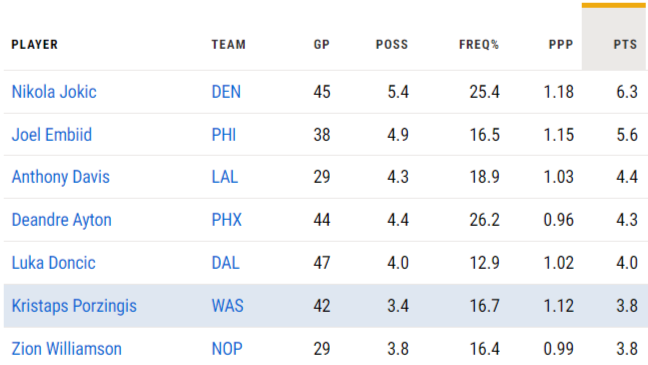Open Nikola Jokic player page

pyautogui.click(x=54, y=92)
